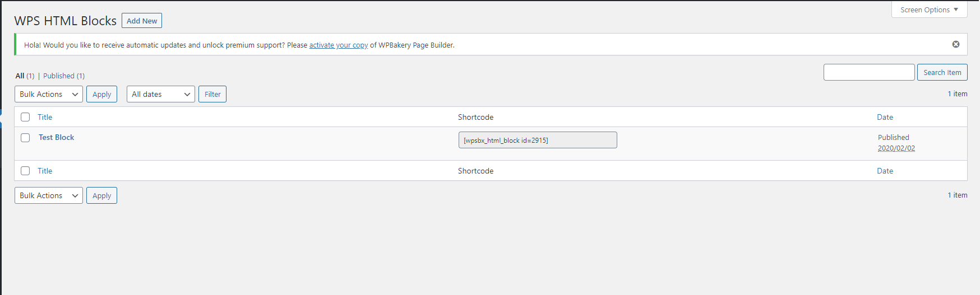This screenshot has width=980, height=295.
Task: Open top Bulk Actions dropdown
Action: (x=49, y=94)
